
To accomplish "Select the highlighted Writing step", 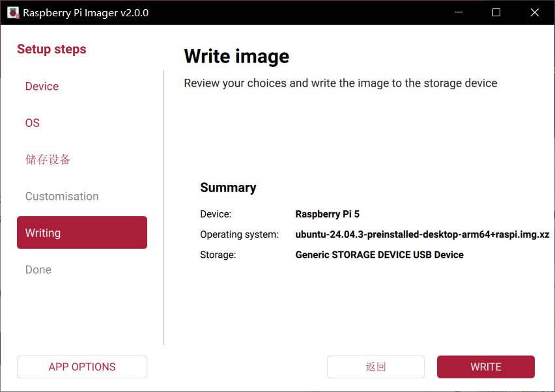I will click(x=82, y=232).
